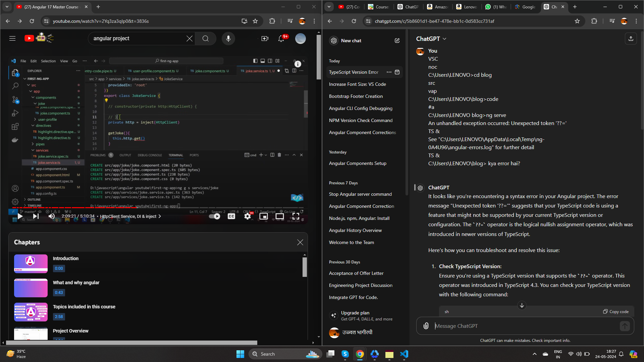Click the YouTube Create video icon
644x362 pixels.
(265, 39)
